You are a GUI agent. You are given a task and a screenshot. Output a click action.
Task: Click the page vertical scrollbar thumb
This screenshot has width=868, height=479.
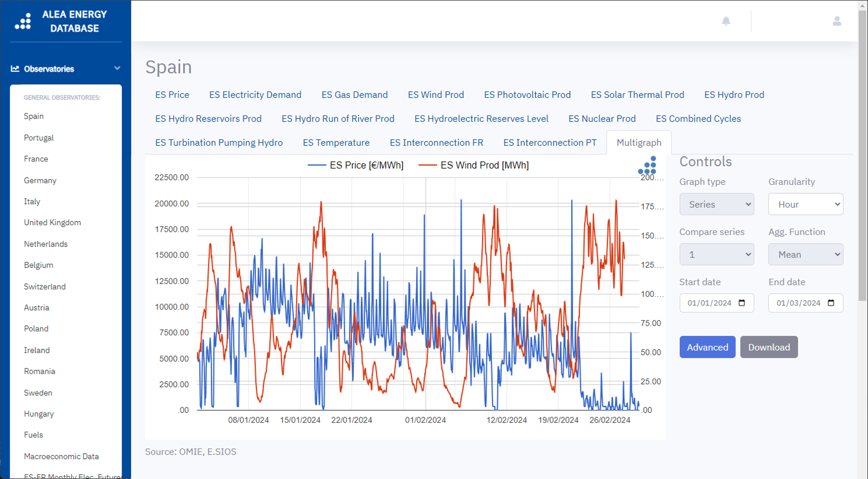click(x=862, y=155)
